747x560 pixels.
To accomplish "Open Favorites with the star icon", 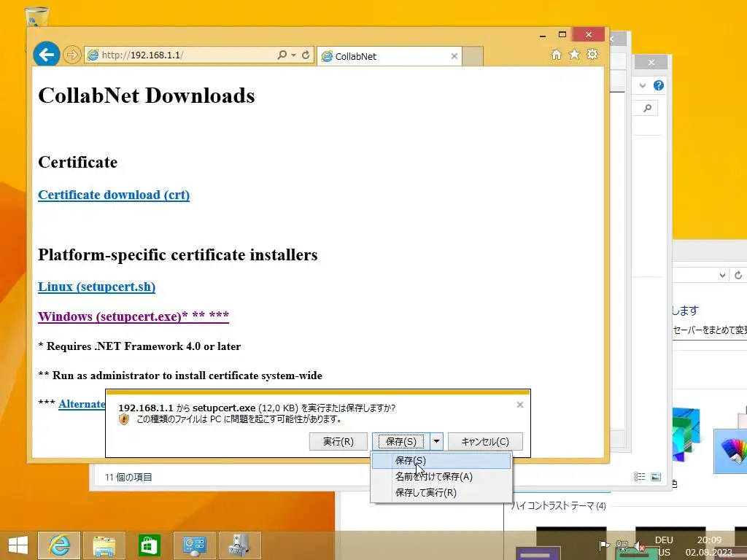I will point(575,54).
